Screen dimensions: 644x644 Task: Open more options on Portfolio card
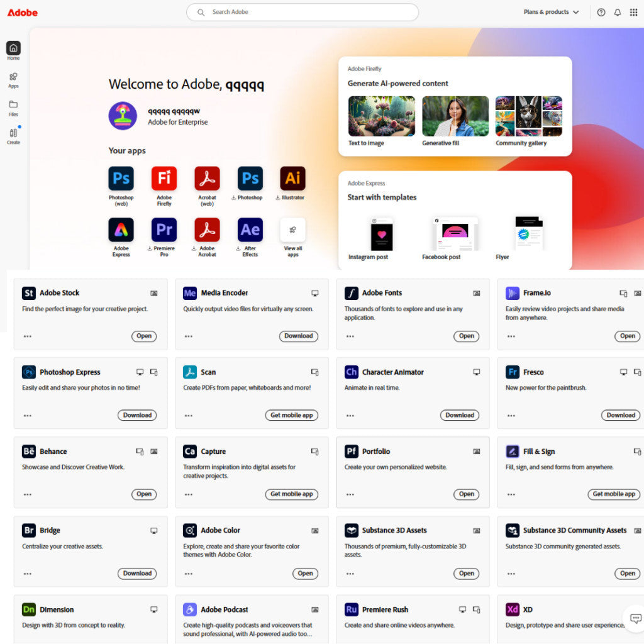click(x=350, y=494)
